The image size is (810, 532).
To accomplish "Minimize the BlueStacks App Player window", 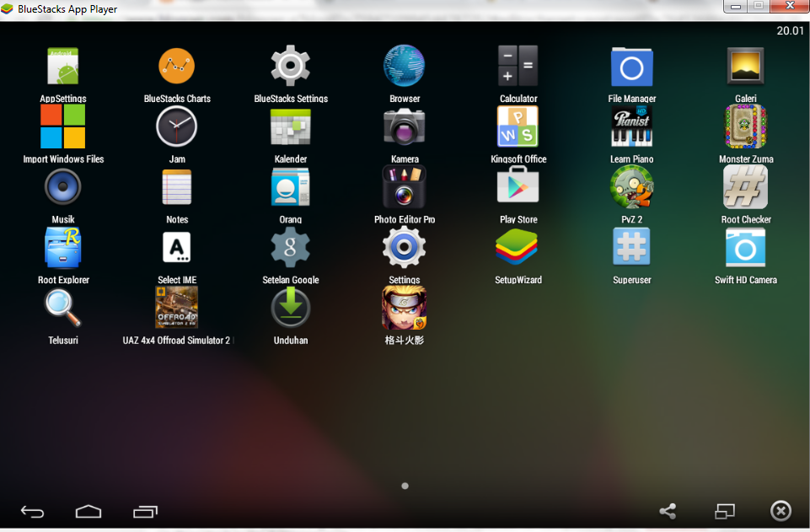I will (x=736, y=6).
